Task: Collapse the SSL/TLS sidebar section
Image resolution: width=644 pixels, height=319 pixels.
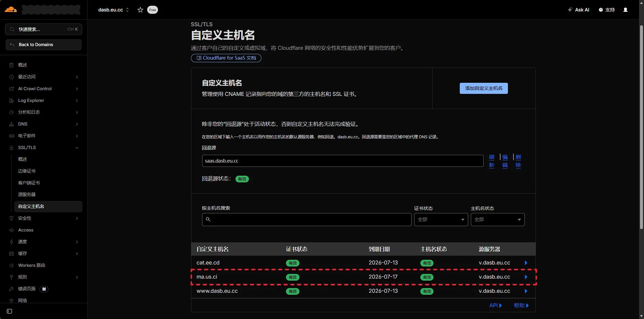Action: click(x=77, y=147)
